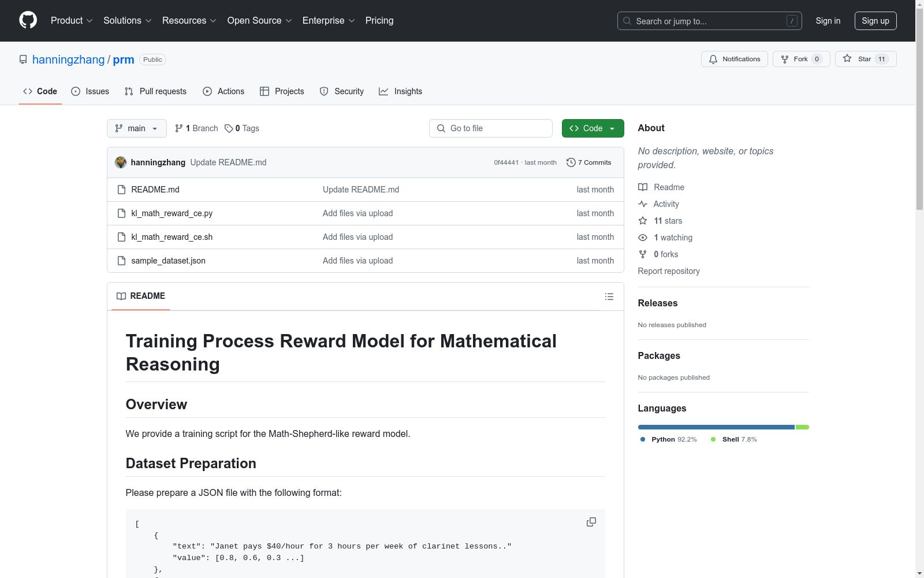Image resolution: width=924 pixels, height=578 pixels.
Task: Click the file icon for sample_dataset.json
Action: (x=121, y=261)
